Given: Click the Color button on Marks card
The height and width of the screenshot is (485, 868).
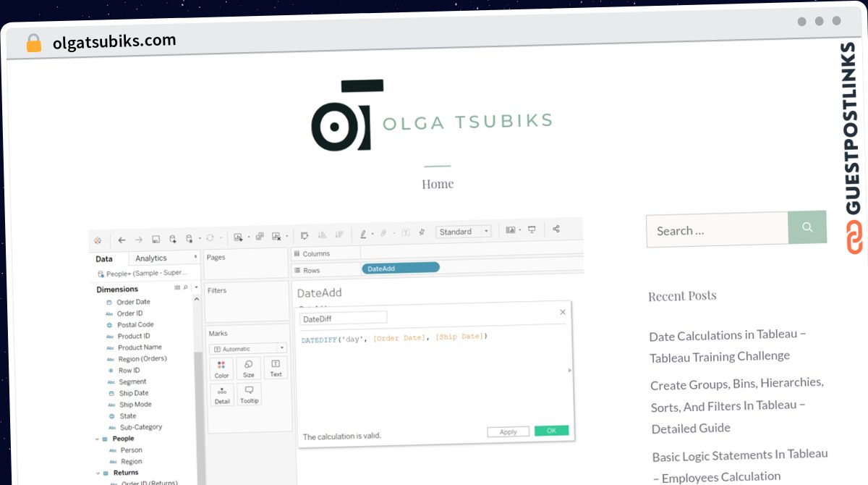Looking at the screenshot, I should (221, 370).
